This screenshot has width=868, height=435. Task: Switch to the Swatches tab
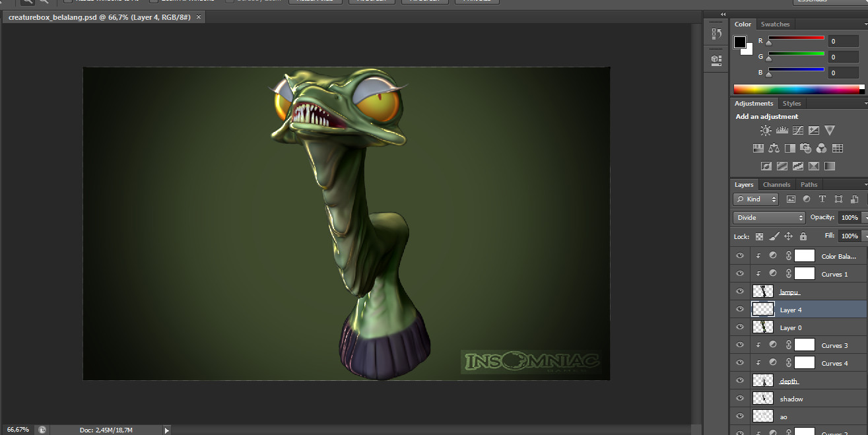[x=775, y=24]
